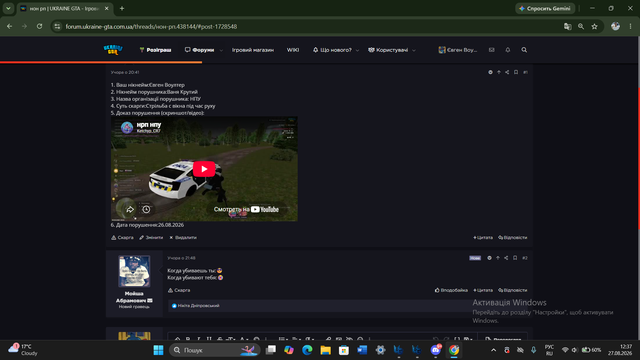Quote post #2 with Цитата
This screenshot has width=640, height=360.
(483, 290)
